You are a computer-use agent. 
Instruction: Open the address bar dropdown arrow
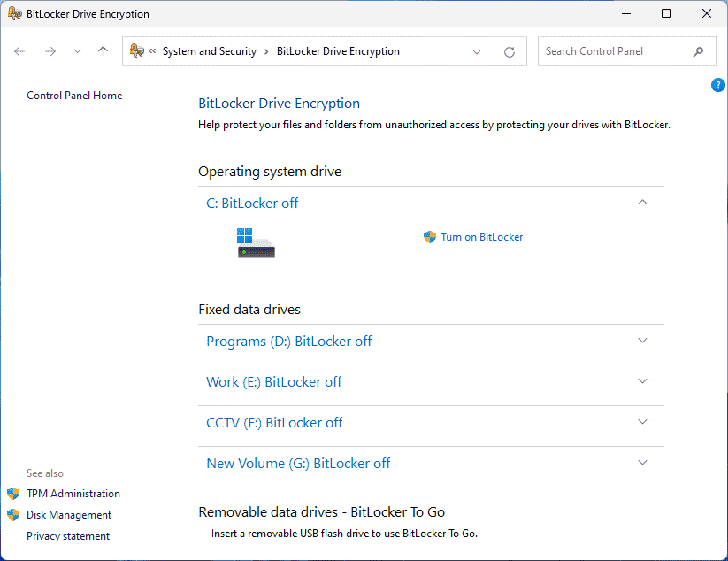point(477,51)
